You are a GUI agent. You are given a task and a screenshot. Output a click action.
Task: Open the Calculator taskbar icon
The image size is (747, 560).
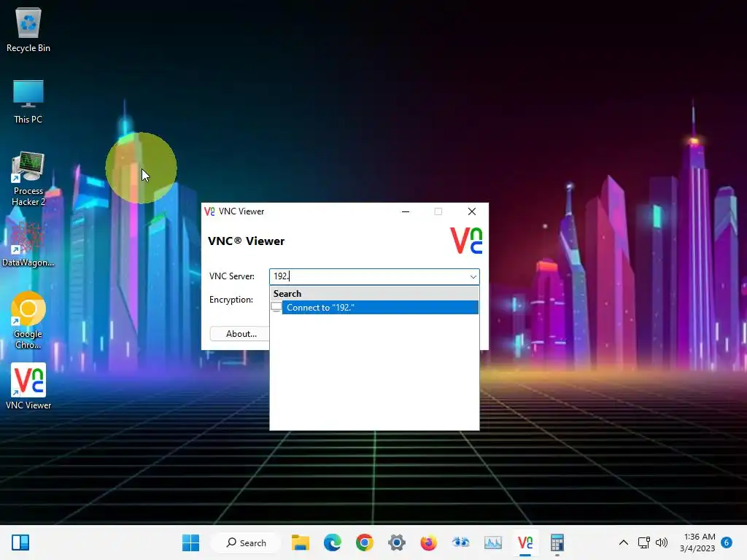pos(557,542)
